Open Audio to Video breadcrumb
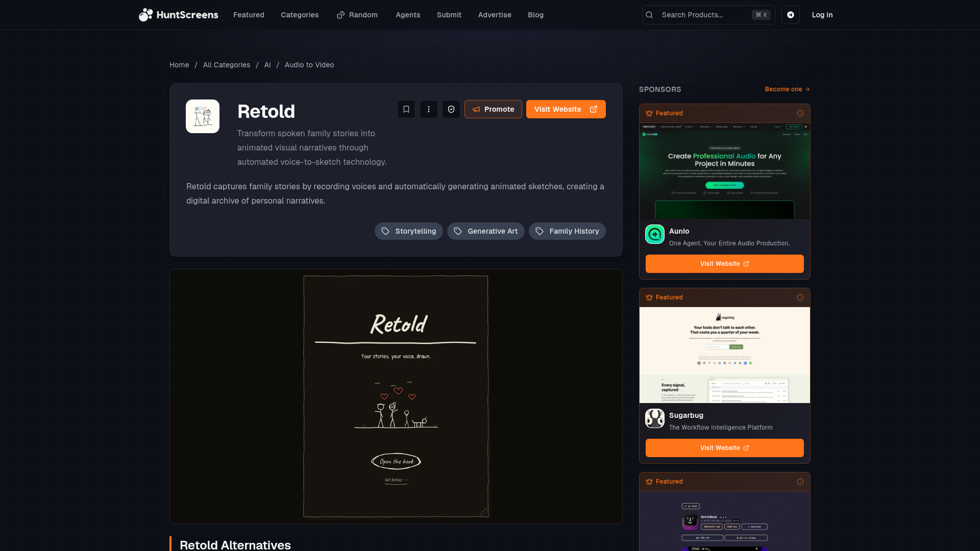The image size is (980, 551). 309,65
